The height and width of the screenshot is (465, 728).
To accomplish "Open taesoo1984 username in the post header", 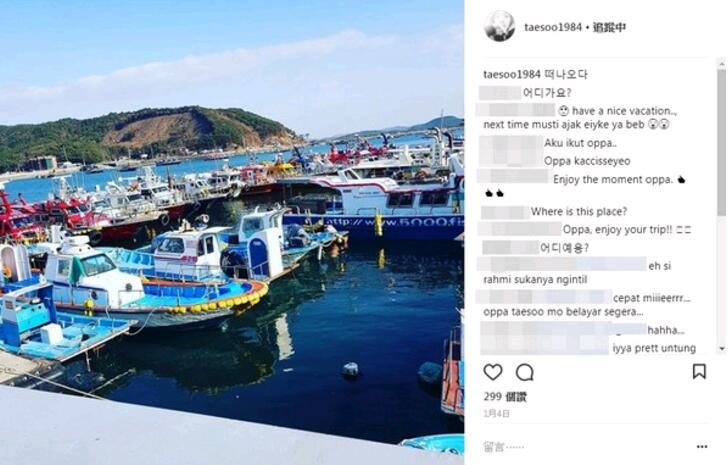I will 553,27.
